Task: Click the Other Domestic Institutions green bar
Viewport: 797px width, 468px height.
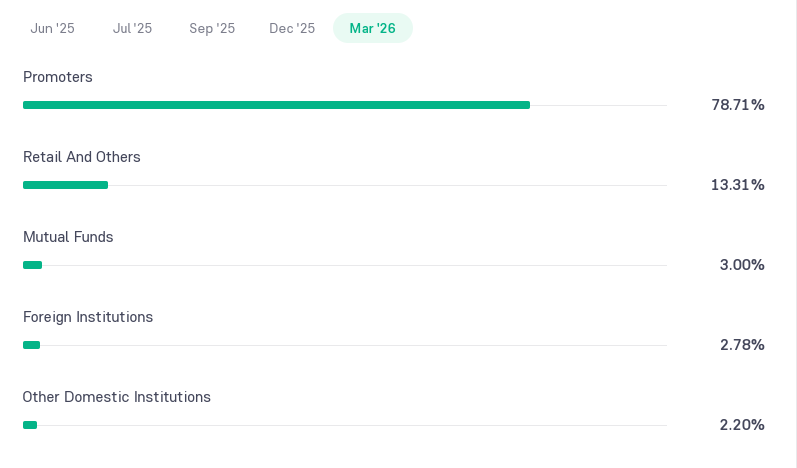Action: click(x=30, y=425)
